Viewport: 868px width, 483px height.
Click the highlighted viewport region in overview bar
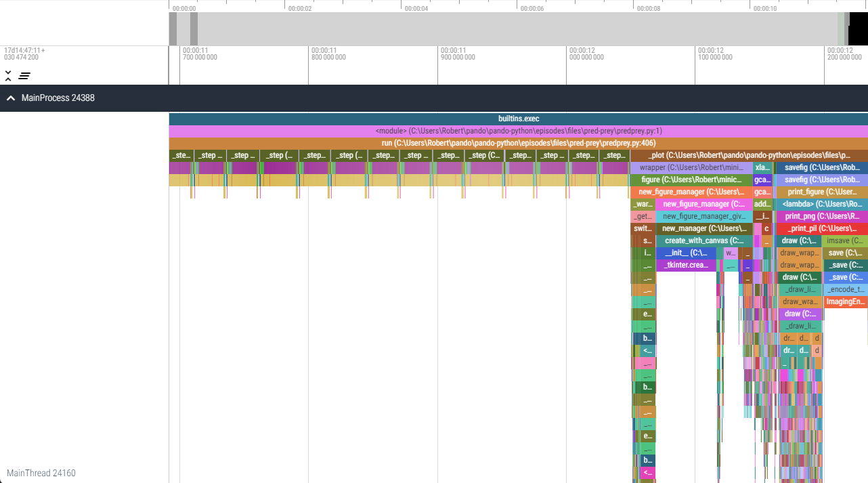tap(858, 28)
